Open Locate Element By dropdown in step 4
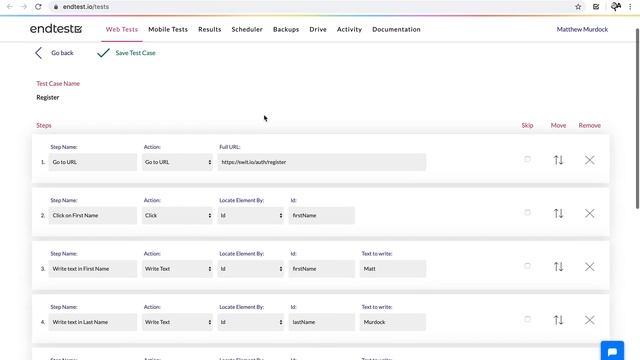The width and height of the screenshot is (640, 360). point(251,322)
